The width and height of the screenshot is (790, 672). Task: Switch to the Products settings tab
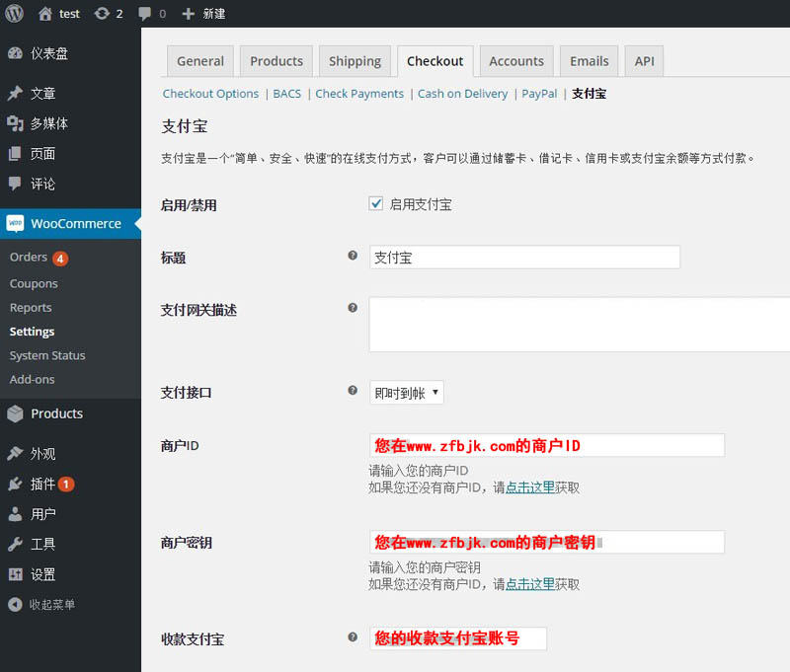coord(276,61)
